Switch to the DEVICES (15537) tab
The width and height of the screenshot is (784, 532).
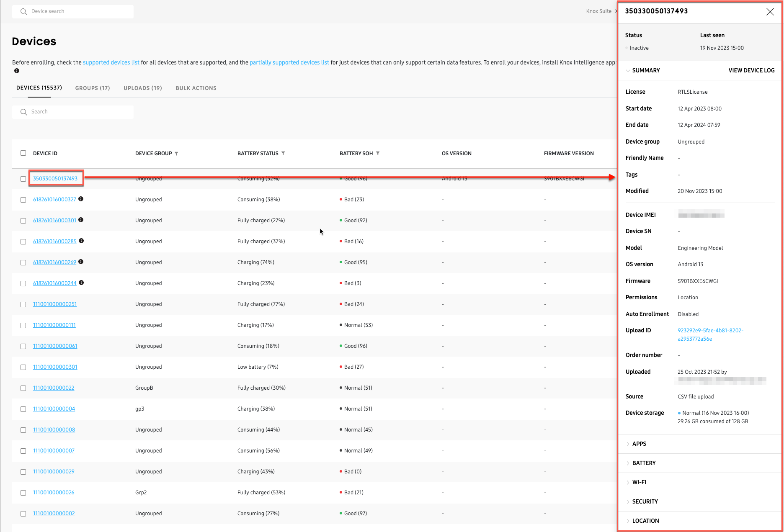pos(39,88)
